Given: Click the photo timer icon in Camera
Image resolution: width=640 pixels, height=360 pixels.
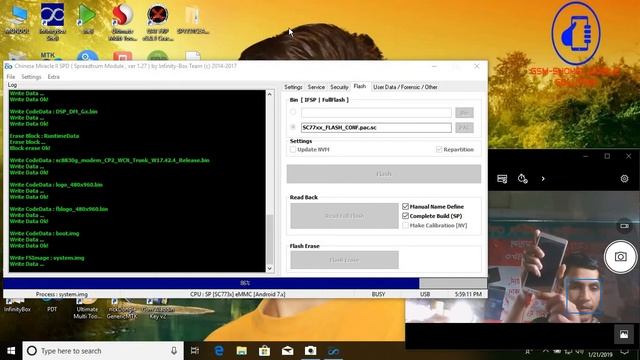Looking at the screenshot, I should tap(522, 178).
